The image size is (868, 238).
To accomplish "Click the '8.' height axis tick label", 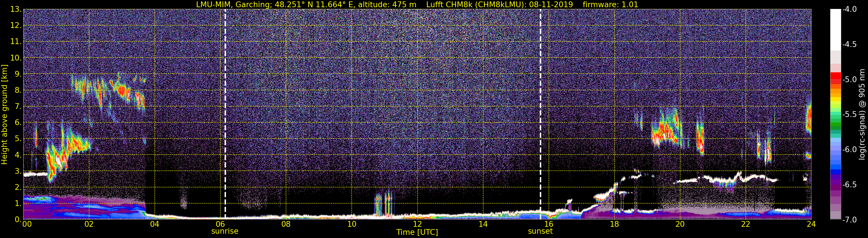I will coord(18,90).
